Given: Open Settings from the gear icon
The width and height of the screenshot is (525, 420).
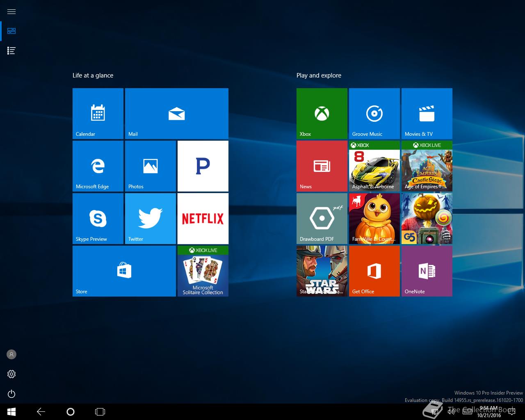Looking at the screenshot, I should point(11,374).
